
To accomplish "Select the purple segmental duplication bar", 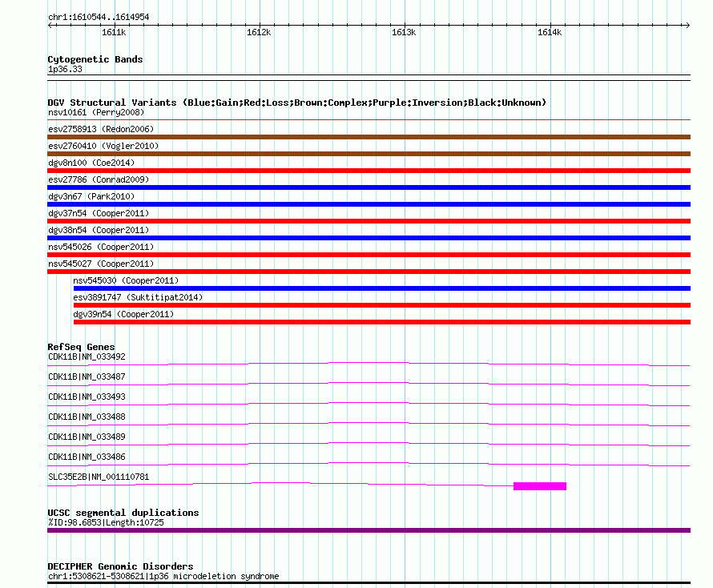I will 369,530.
